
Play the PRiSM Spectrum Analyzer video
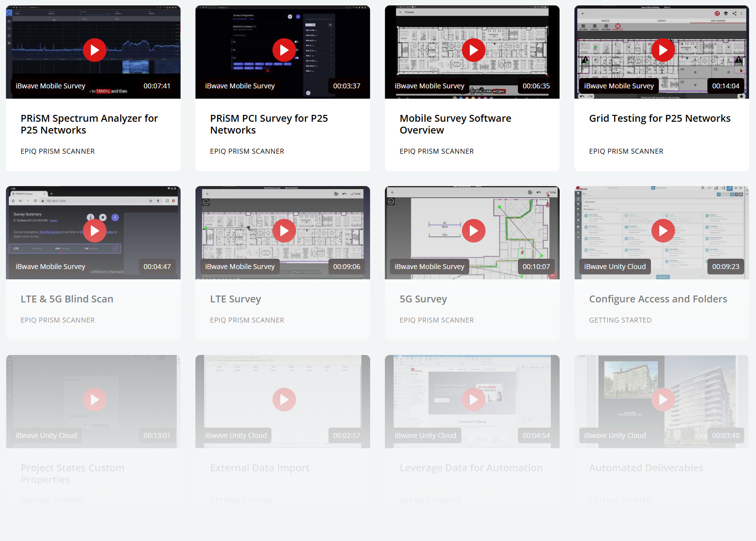click(x=94, y=50)
